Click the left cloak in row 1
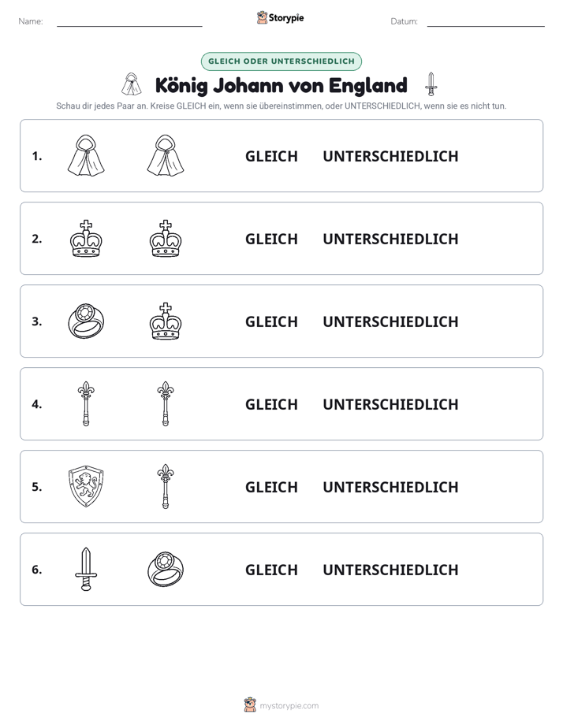This screenshot has width=563, height=728. pos(86,156)
